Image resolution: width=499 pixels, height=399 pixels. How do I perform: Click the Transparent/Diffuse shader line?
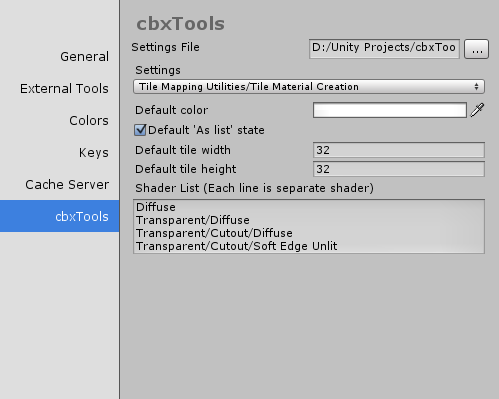point(193,220)
